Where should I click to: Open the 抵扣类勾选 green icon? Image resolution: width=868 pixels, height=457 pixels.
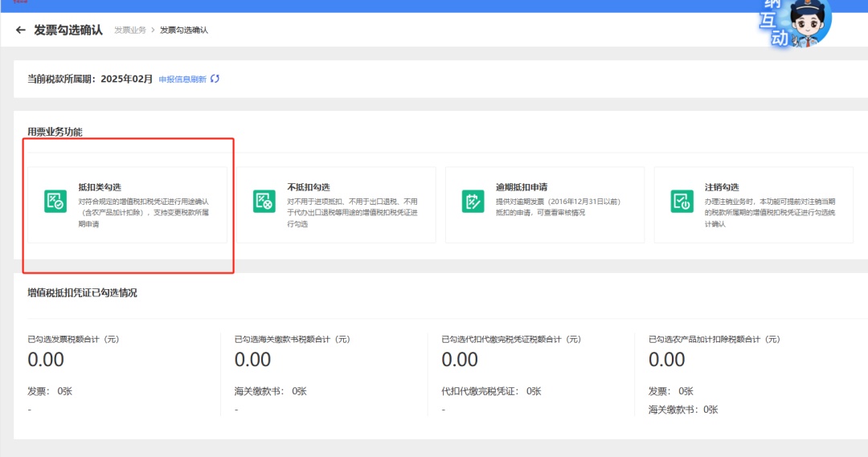click(x=55, y=201)
